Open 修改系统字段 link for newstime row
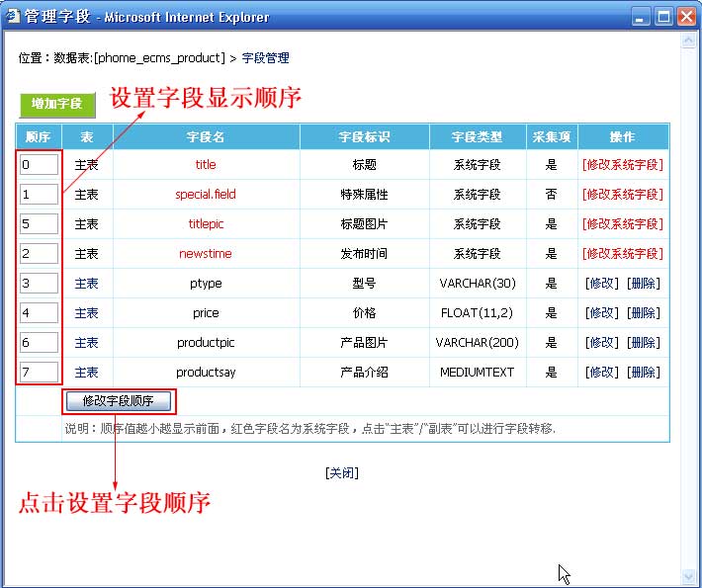Screen dimensions: 702x588 tap(622, 254)
